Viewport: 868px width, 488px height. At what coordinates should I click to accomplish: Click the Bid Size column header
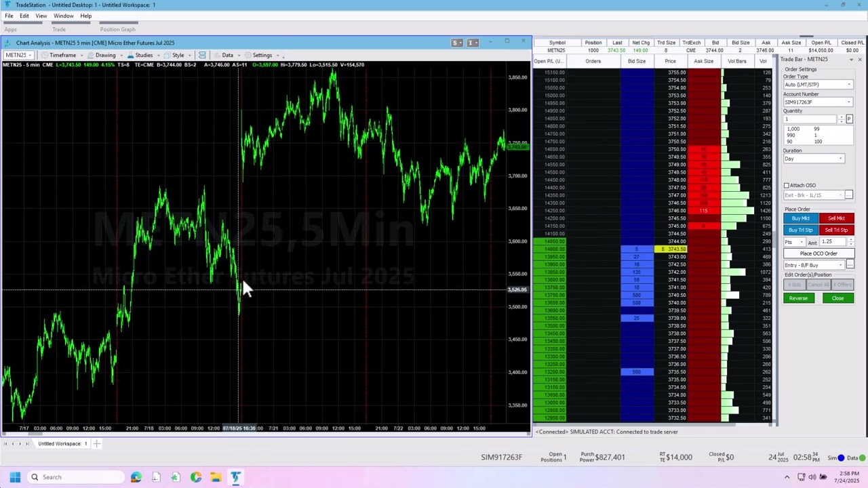637,61
